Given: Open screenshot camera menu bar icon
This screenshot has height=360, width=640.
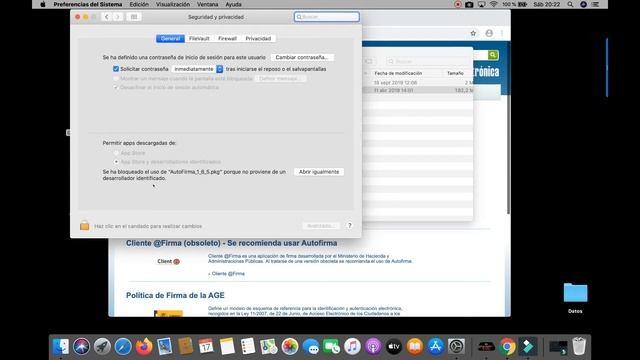Looking at the screenshot, I should [469, 4].
